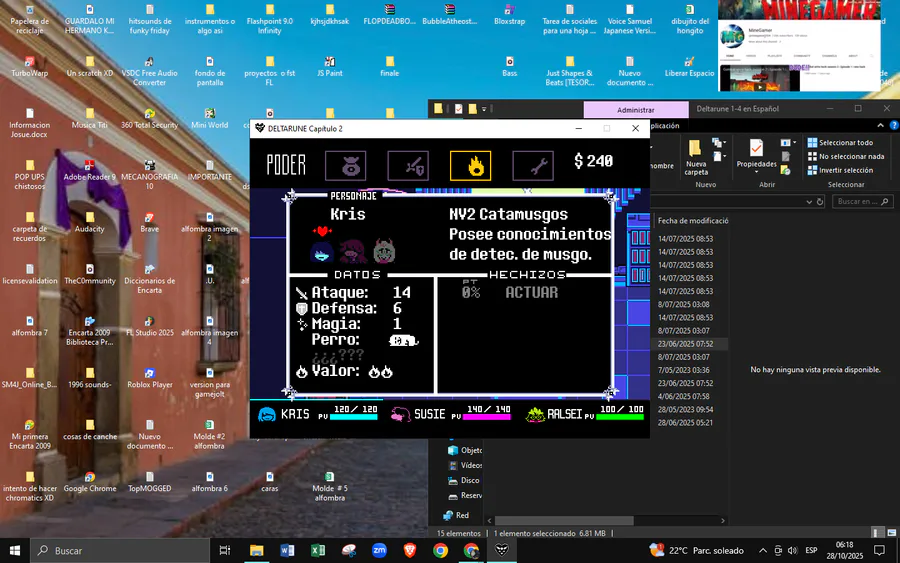Select Kris's character portrait

click(321, 251)
